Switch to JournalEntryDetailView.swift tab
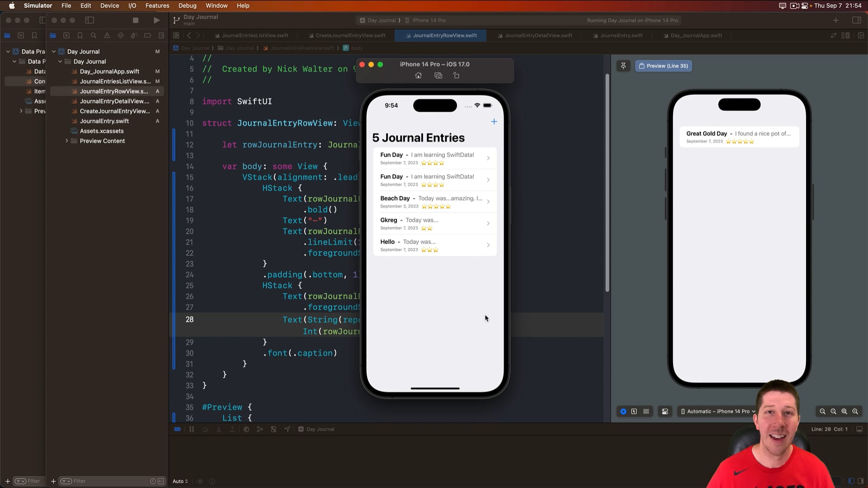This screenshot has width=868, height=488. [x=534, y=36]
